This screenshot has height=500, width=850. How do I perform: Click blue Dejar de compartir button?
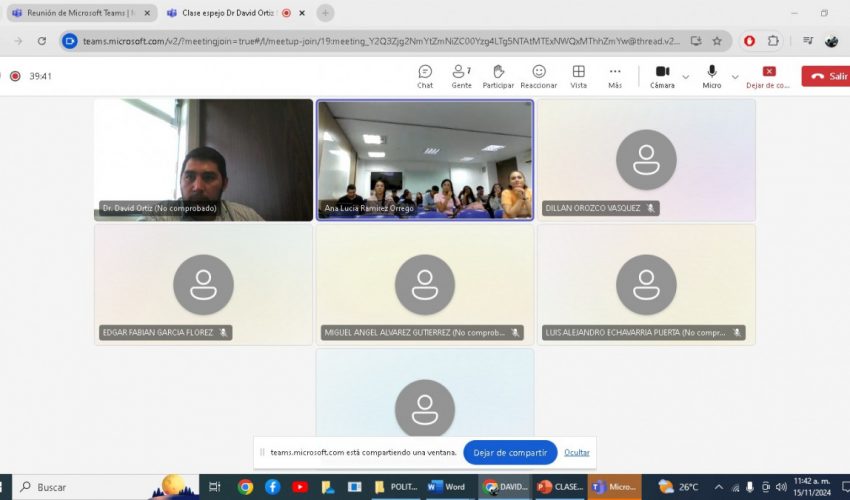510,452
